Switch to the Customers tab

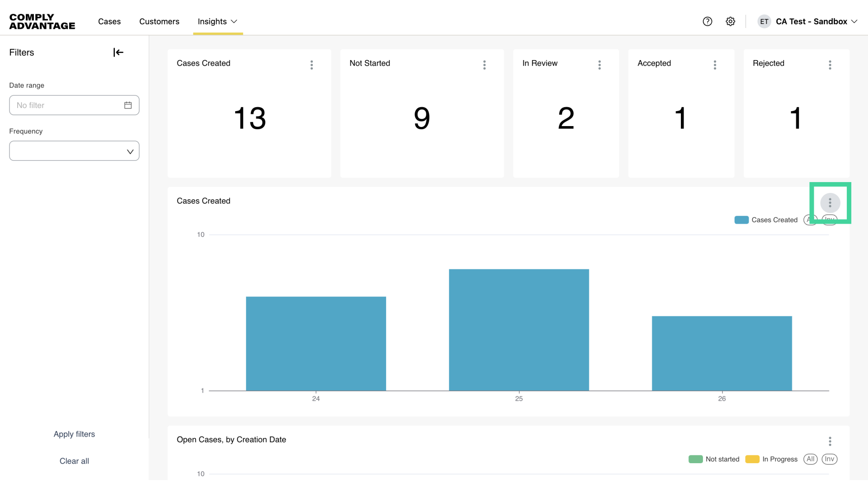coord(159,21)
